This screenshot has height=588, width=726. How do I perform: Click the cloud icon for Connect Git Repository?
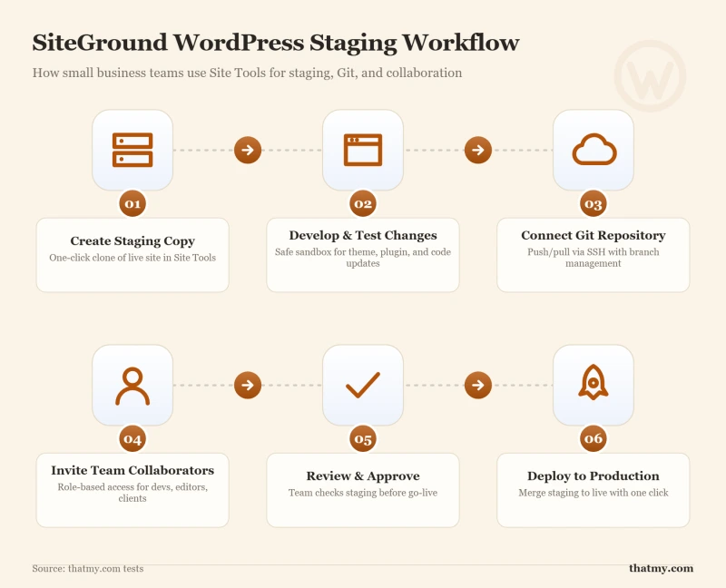tap(594, 150)
